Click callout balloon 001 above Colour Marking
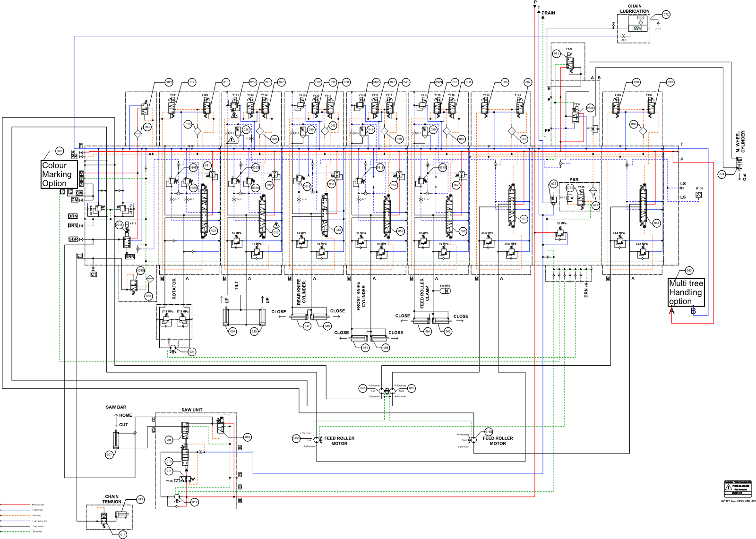756x539 pixels. [60, 151]
